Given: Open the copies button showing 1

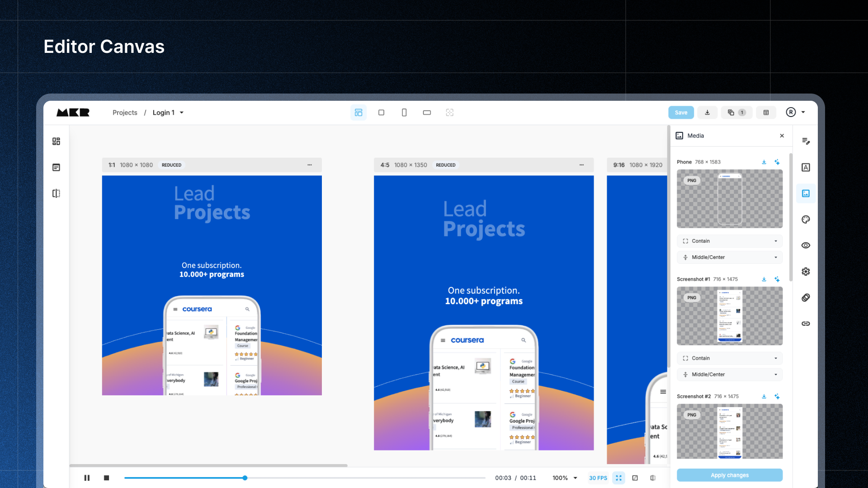Looking at the screenshot, I should 736,113.
